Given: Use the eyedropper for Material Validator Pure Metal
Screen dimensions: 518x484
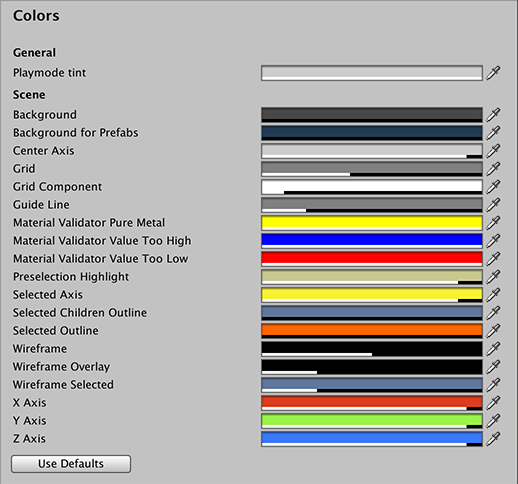Looking at the screenshot, I should pos(493,223).
